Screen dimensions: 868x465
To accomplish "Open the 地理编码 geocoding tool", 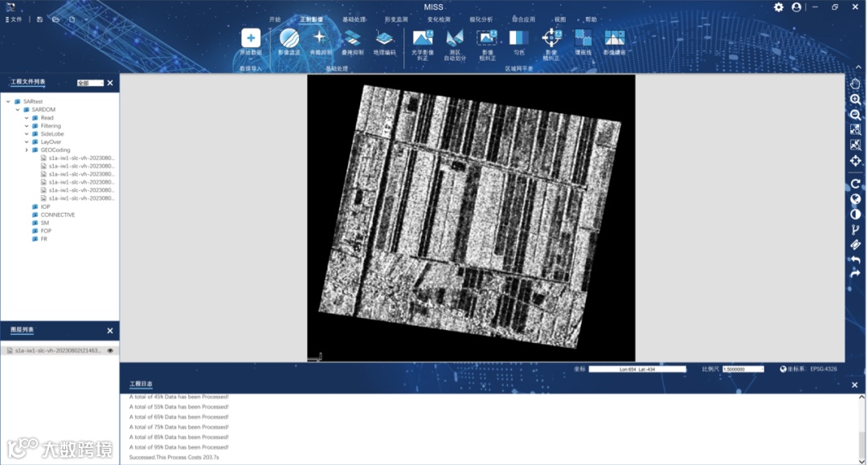I will [x=384, y=39].
